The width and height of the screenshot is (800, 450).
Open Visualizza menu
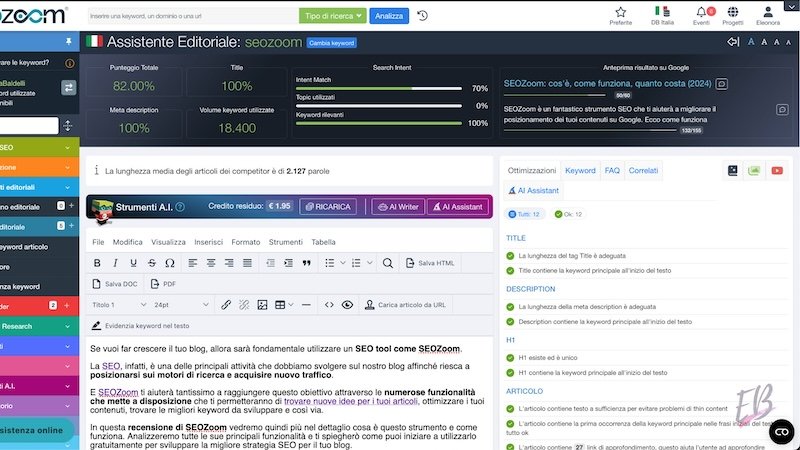click(x=168, y=242)
